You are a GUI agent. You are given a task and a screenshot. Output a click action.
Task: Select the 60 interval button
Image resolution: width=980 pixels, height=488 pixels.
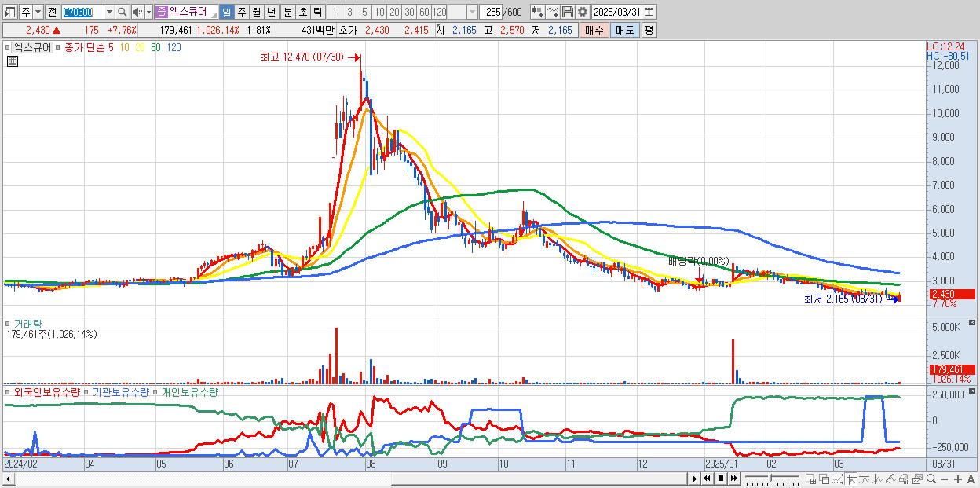coord(424,12)
